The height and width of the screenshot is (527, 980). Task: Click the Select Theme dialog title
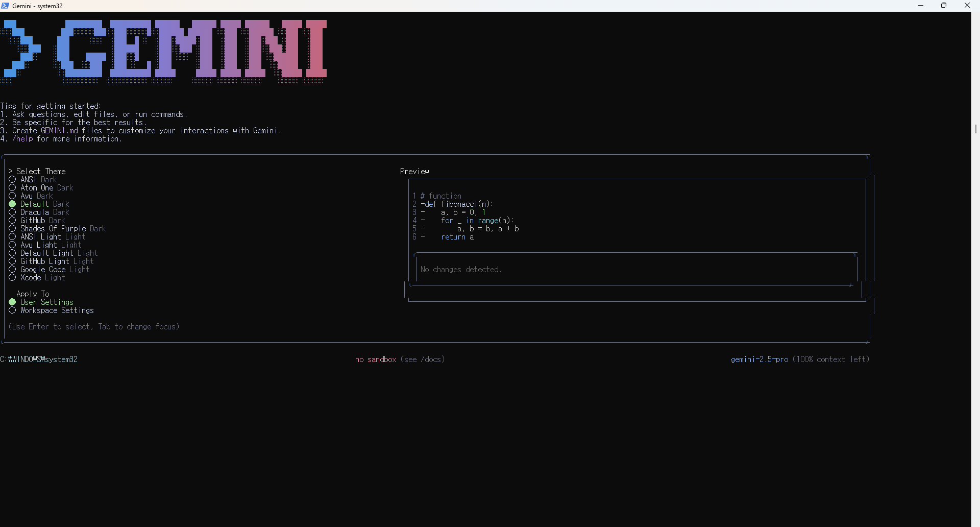coord(40,171)
